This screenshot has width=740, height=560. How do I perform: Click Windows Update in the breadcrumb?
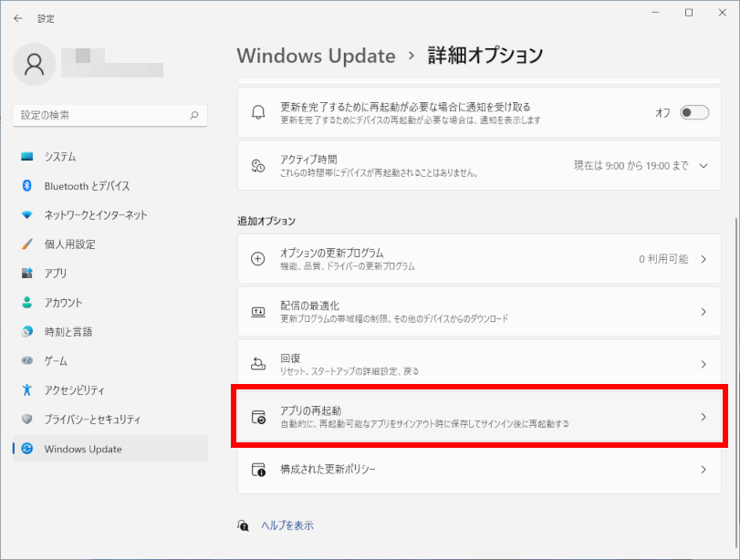[x=316, y=56]
